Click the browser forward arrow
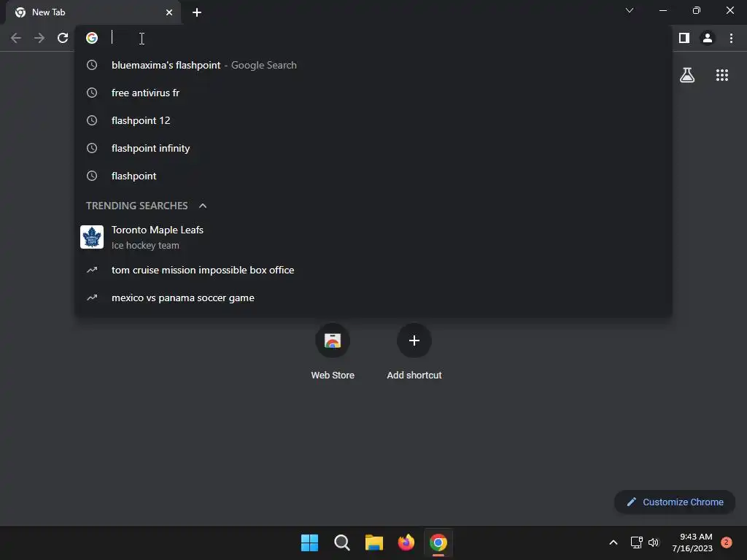The image size is (747, 560). pyautogui.click(x=39, y=38)
